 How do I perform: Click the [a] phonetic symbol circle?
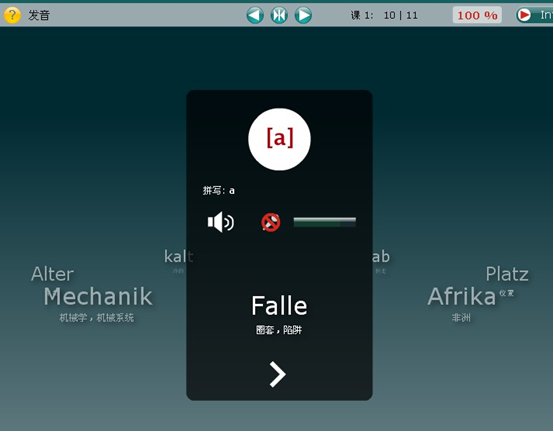click(279, 139)
